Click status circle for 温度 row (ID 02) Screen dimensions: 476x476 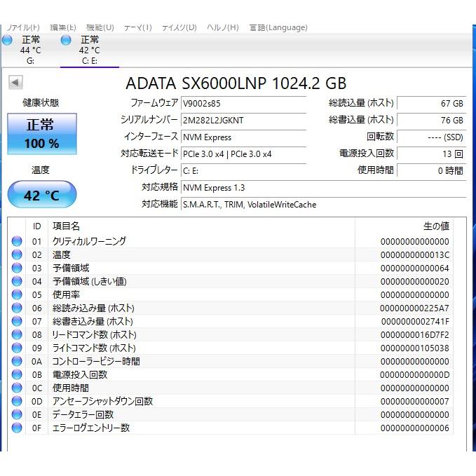(x=17, y=254)
